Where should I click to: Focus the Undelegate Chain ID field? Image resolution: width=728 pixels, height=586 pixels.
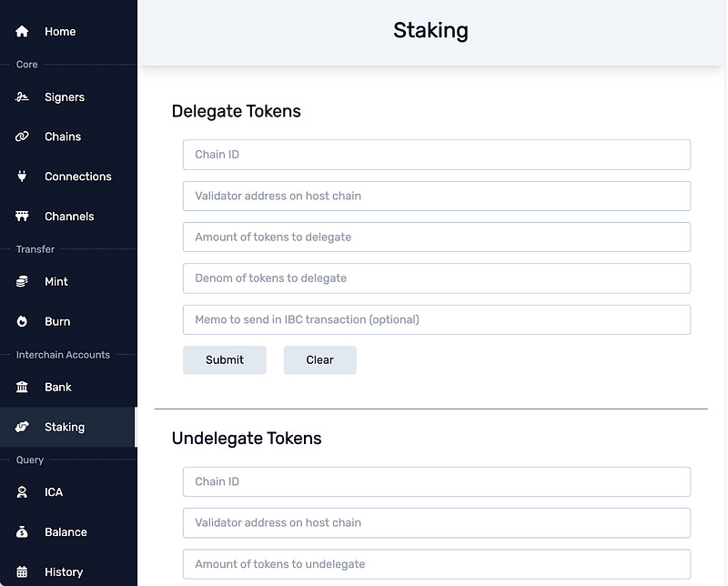[x=437, y=481]
